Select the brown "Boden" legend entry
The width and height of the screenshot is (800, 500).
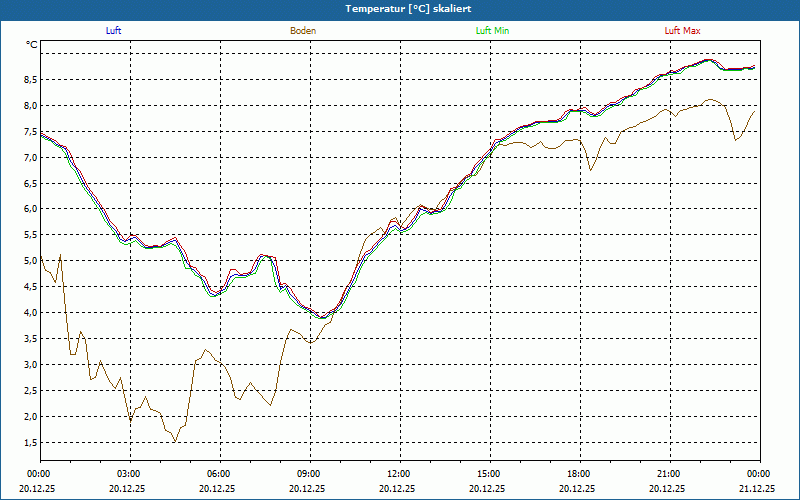pyautogui.click(x=303, y=31)
